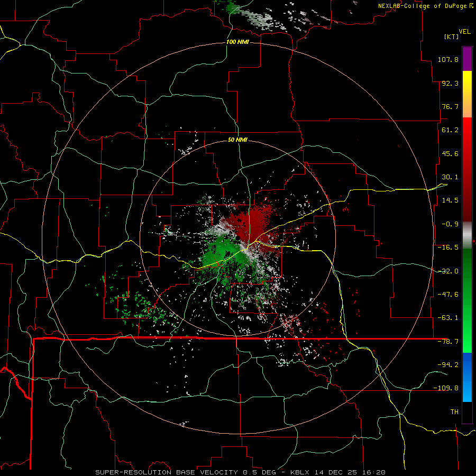Click the 61.2 velocity scale value

[450, 130]
